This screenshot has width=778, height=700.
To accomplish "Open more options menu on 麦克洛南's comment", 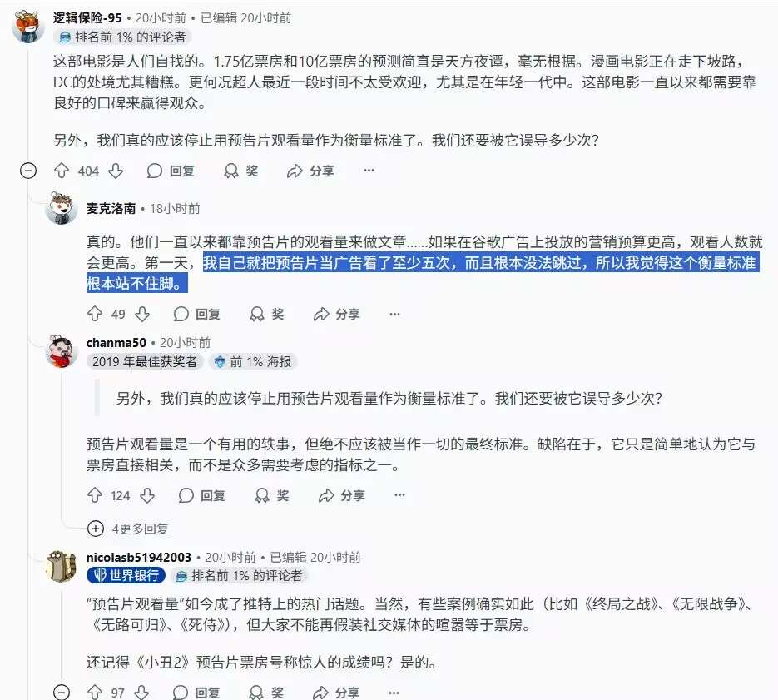I will [394, 314].
